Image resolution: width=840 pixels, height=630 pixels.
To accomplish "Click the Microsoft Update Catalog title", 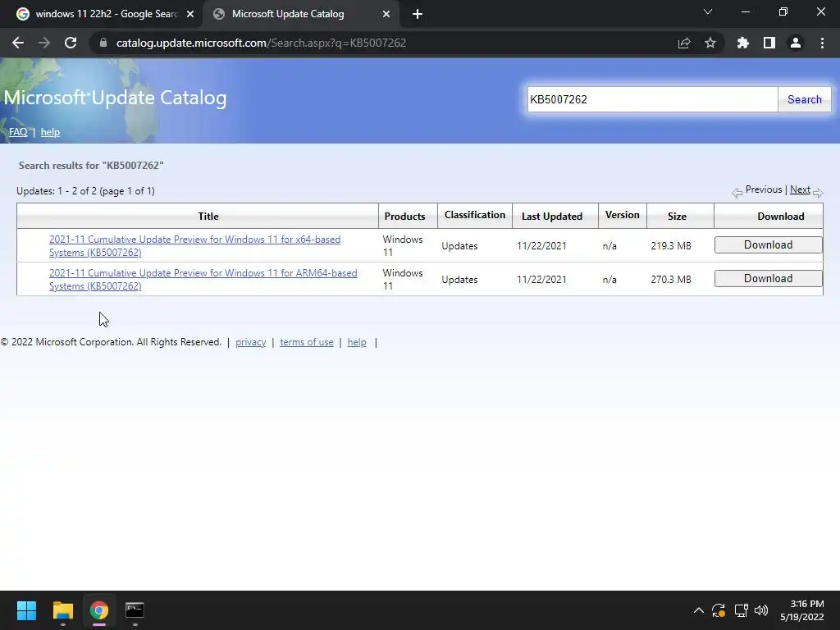I will pos(115,98).
